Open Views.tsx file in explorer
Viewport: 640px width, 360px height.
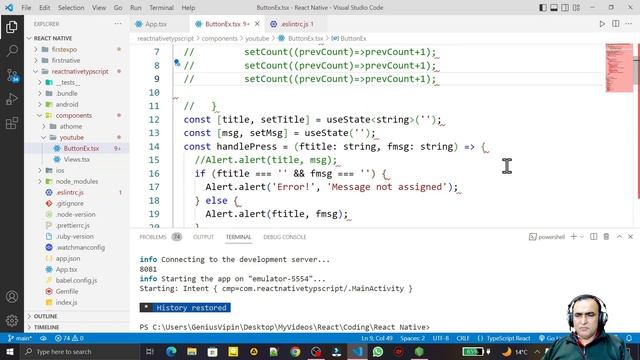coord(77,159)
